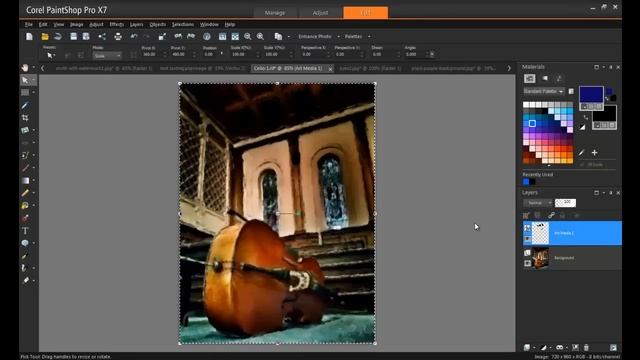
Task: Set colors to black and white
Action: [583, 127]
